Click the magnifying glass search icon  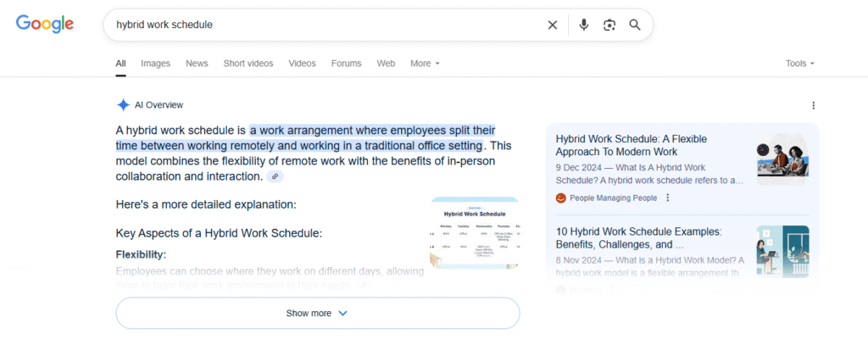(635, 25)
